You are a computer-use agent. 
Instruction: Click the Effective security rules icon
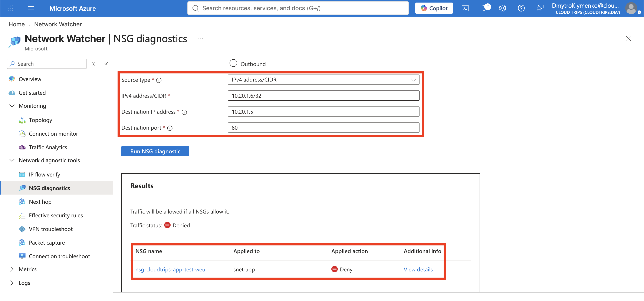[x=22, y=215]
